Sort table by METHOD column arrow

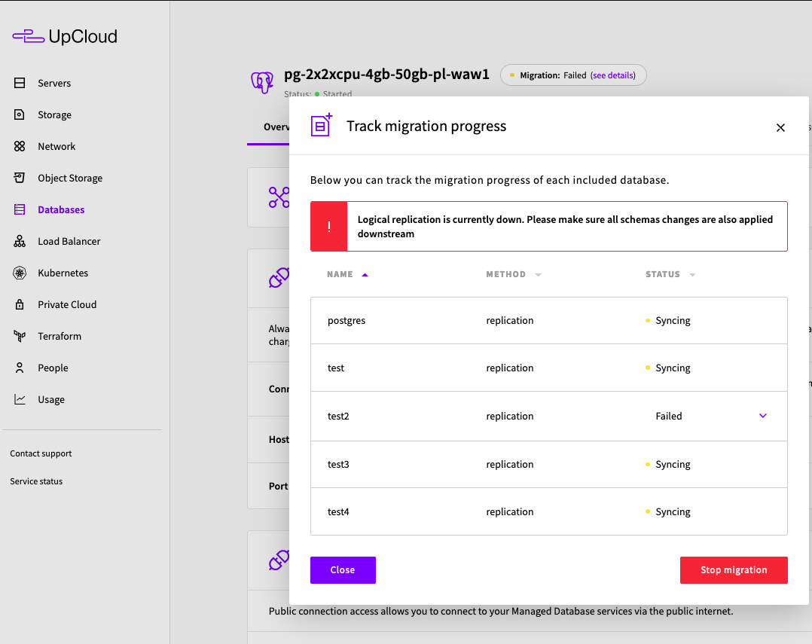[x=538, y=275]
